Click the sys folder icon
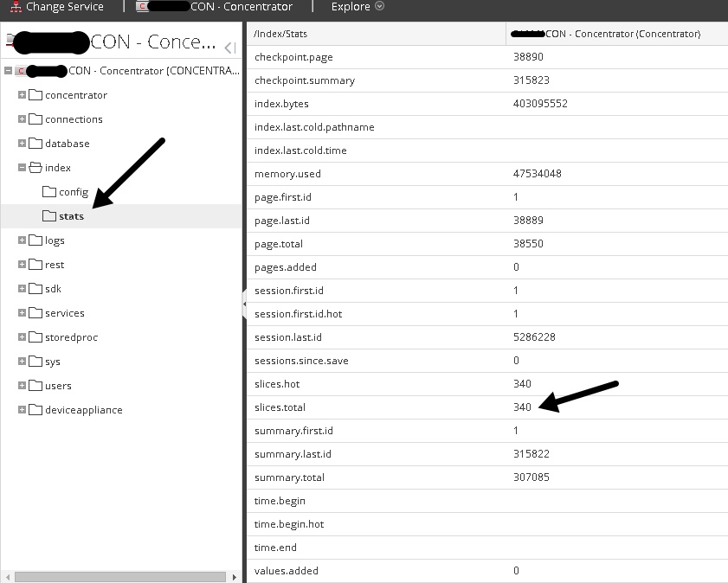 tap(35, 361)
